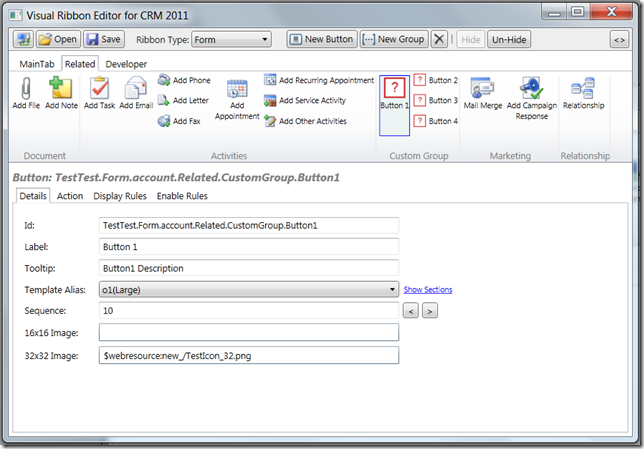644x449 pixels.
Task: Expand the Ribbon Type dropdown
Action: (x=231, y=39)
